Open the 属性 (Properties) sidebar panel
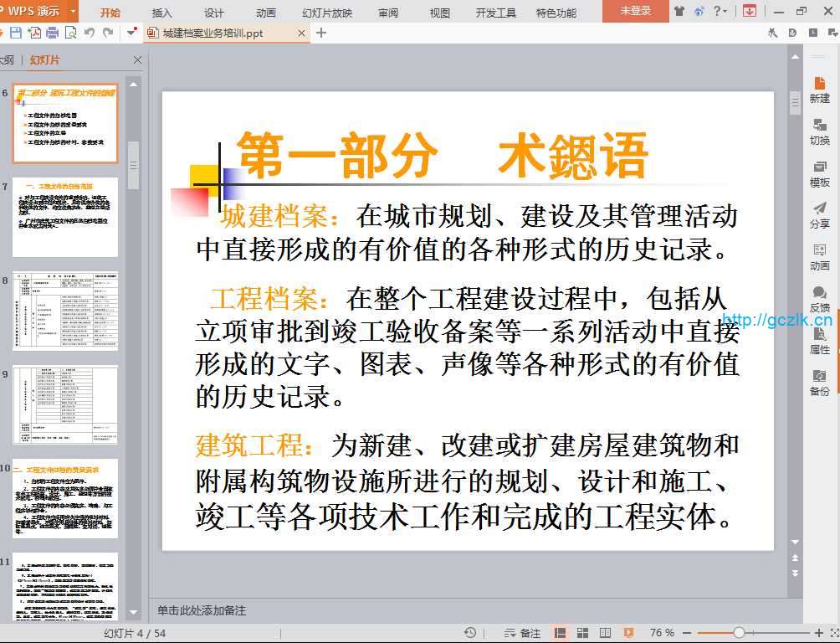Viewport: 840px width, 643px height. (819, 341)
